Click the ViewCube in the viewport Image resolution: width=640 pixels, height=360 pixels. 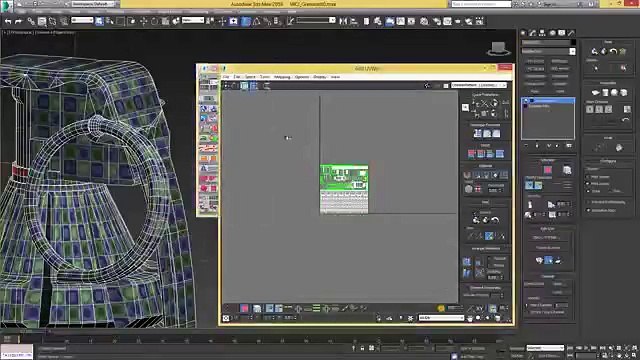[x=498, y=49]
